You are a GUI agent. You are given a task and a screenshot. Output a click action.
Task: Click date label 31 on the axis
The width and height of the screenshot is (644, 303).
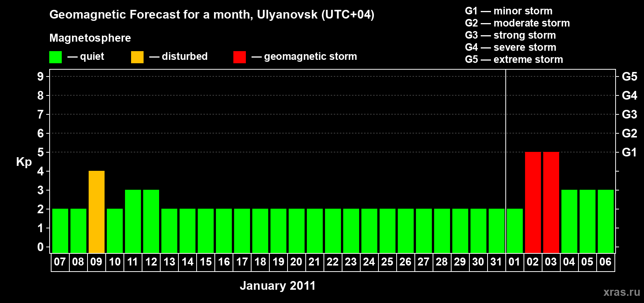pyautogui.click(x=496, y=262)
